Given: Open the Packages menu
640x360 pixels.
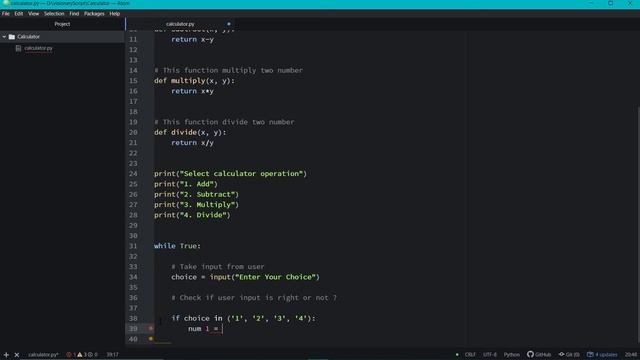Looking at the screenshot, I should (94, 13).
